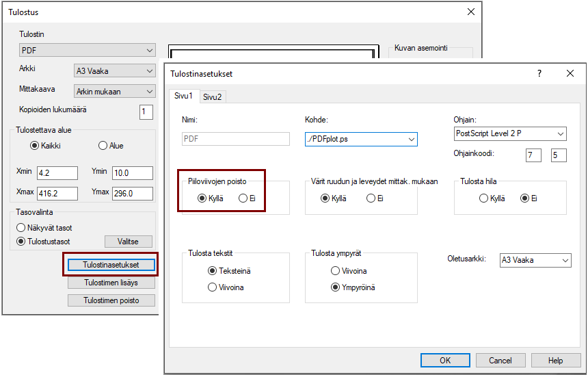588x375 pixels.
Task: Select Kyllä for Tulosta hila
Action: click(484, 198)
